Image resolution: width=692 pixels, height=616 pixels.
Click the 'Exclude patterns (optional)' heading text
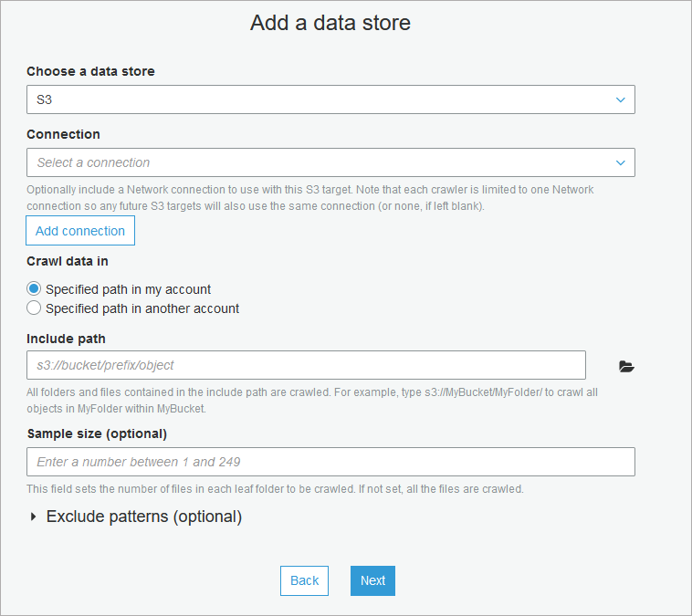click(x=144, y=517)
